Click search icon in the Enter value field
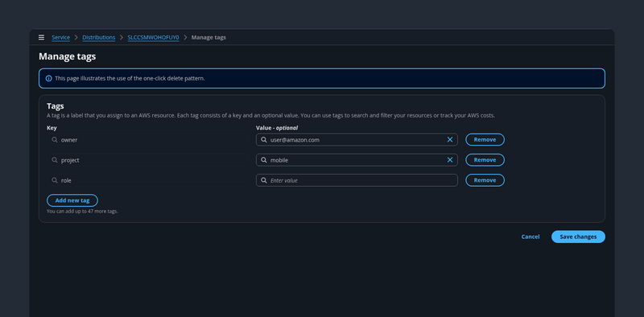Viewport: 644px width, 317px height. pyautogui.click(x=264, y=180)
